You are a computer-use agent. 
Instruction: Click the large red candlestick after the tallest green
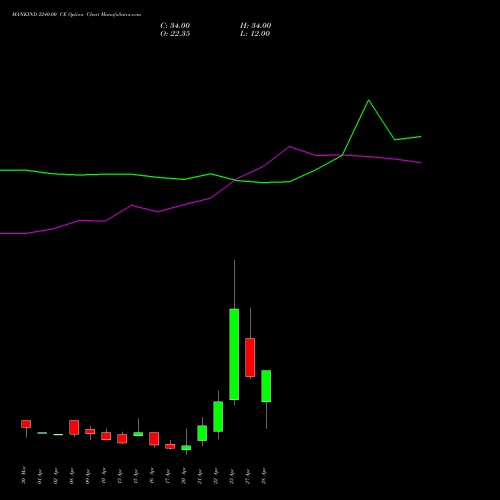pos(250,358)
